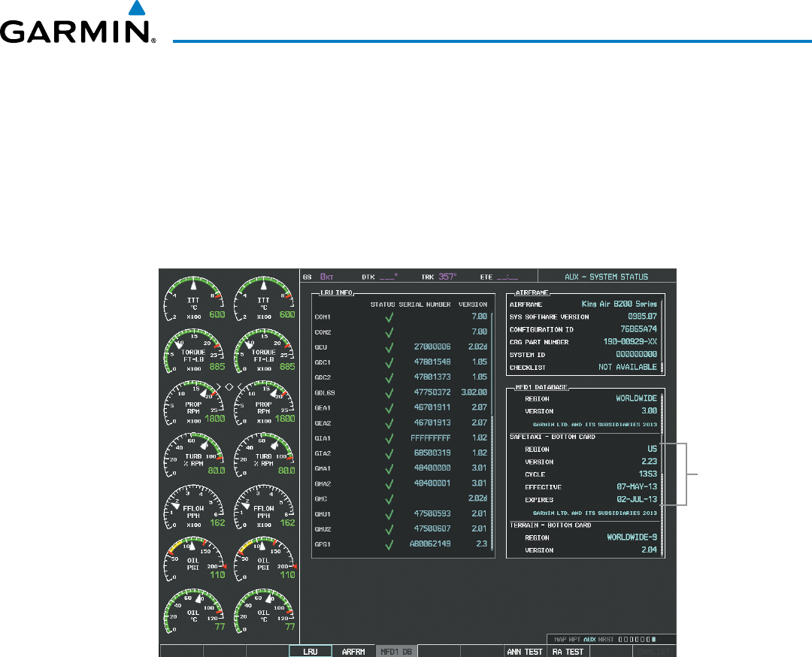Image resolution: width=812 pixels, height=657 pixels.
Task: Select the LRU softkey
Action: [311, 651]
